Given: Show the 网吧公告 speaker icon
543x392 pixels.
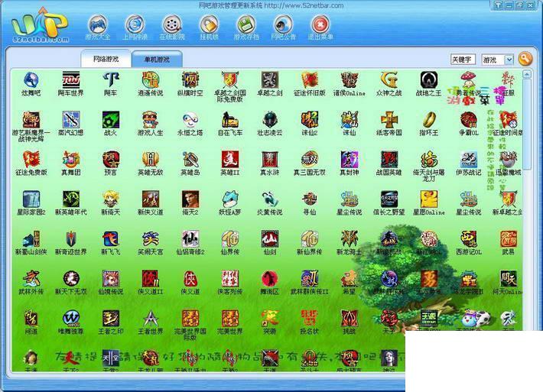Looking at the screenshot, I should (283, 24).
